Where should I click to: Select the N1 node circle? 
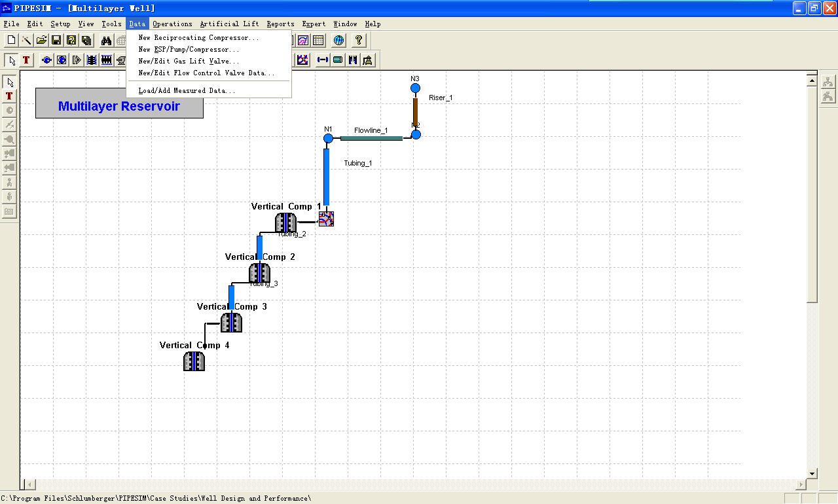click(329, 138)
